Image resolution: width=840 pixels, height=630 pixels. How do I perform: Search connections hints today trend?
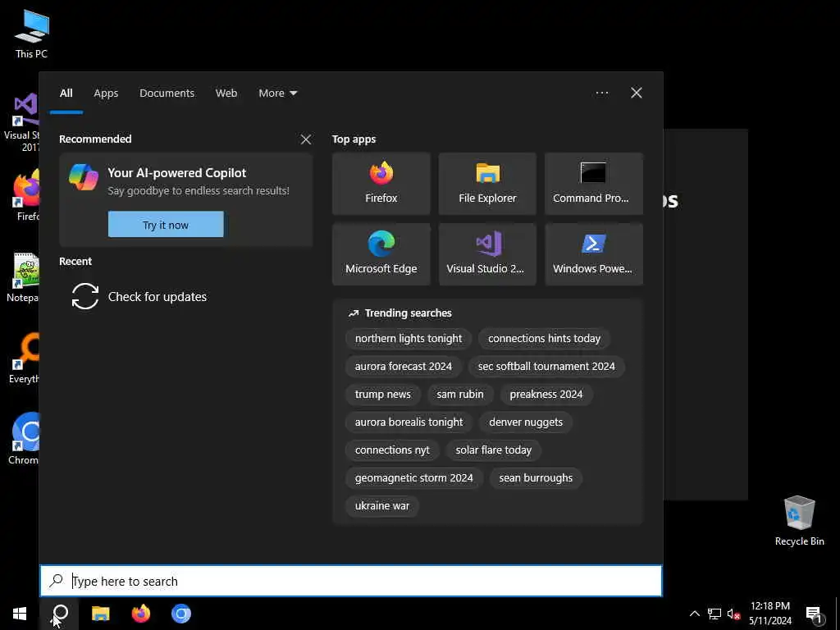pyautogui.click(x=544, y=339)
